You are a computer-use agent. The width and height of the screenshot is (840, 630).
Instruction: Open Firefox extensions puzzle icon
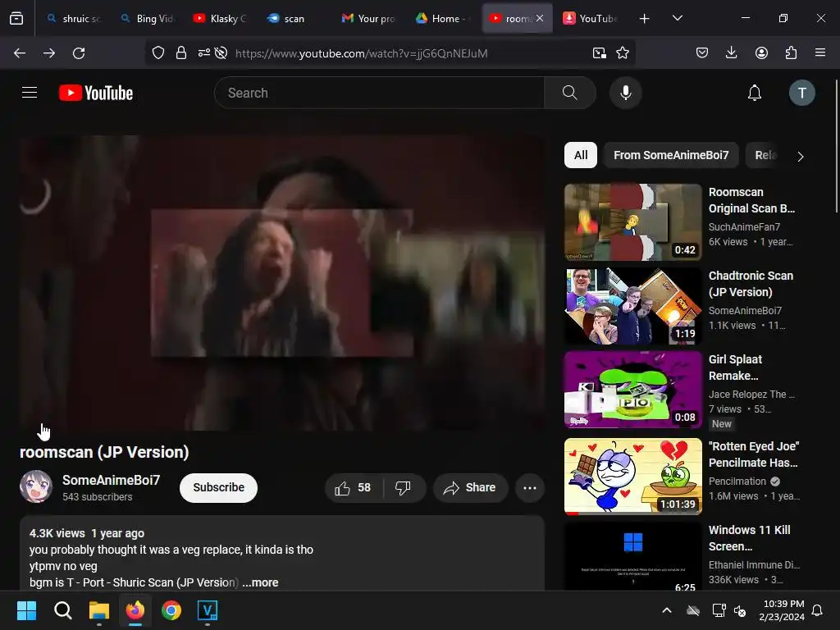[x=791, y=52]
